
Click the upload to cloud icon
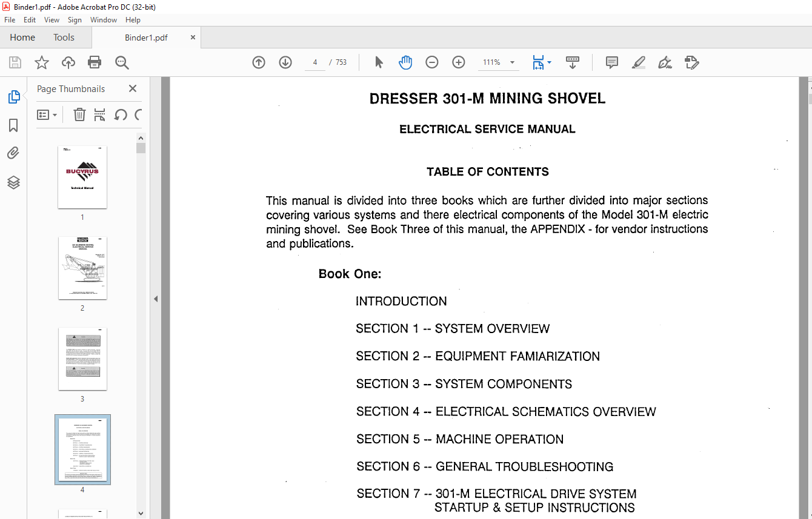point(68,62)
